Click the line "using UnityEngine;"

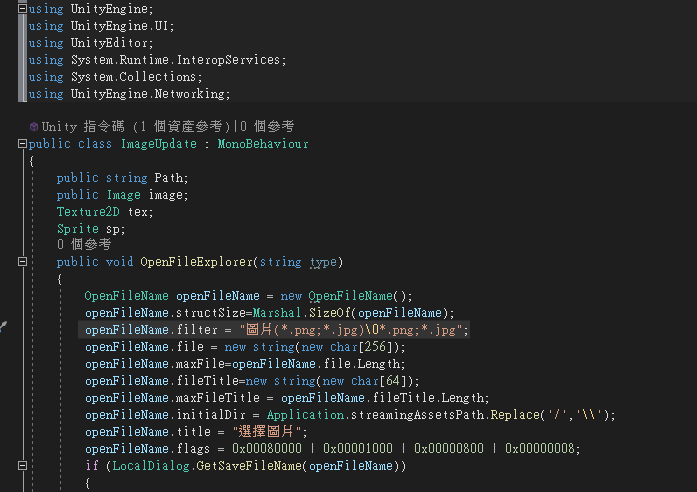point(91,9)
